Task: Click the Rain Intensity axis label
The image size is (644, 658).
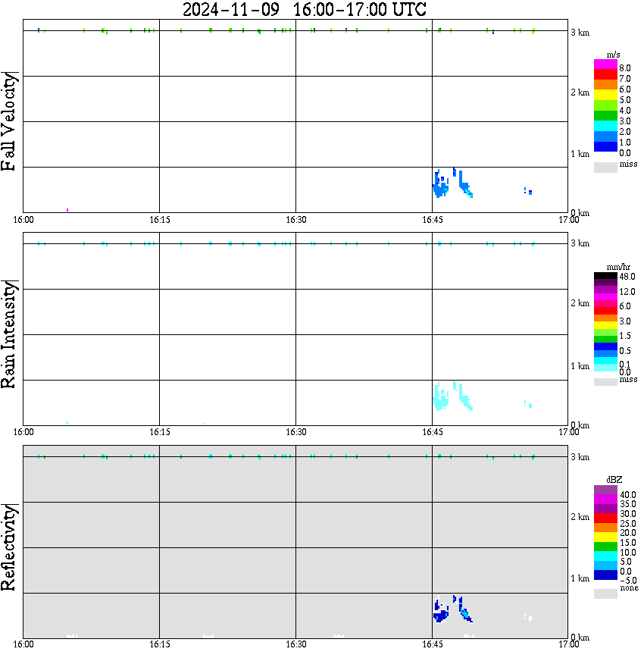Action: tap(9, 334)
